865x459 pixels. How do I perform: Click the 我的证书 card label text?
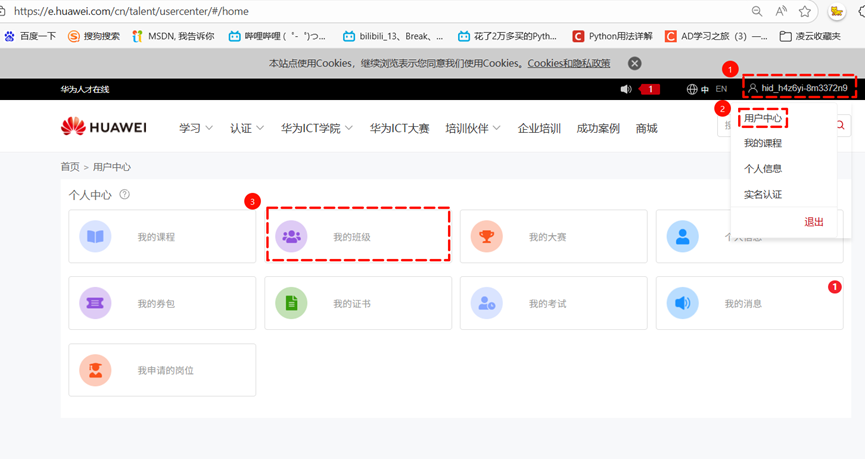(352, 303)
